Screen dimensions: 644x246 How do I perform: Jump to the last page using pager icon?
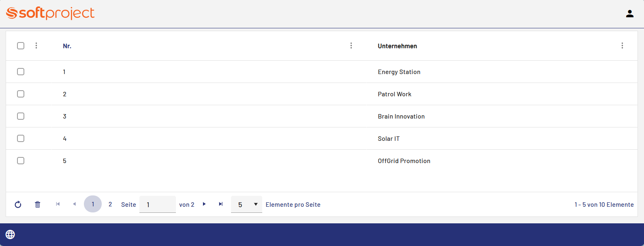click(221, 204)
